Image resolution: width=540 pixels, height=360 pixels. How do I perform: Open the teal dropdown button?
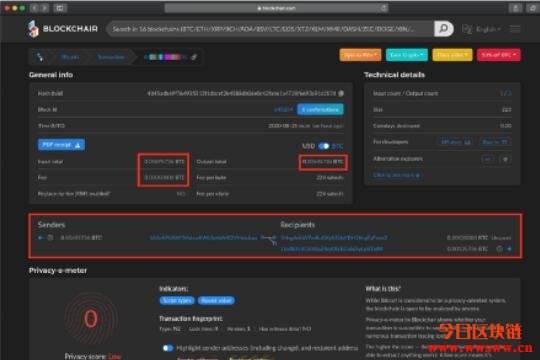[x=407, y=55]
